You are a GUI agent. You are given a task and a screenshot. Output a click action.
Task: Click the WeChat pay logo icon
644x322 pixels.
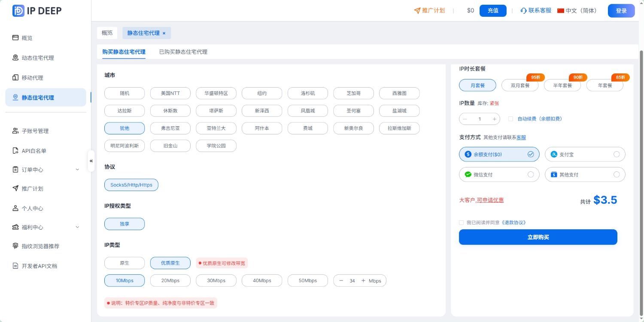[x=468, y=174]
